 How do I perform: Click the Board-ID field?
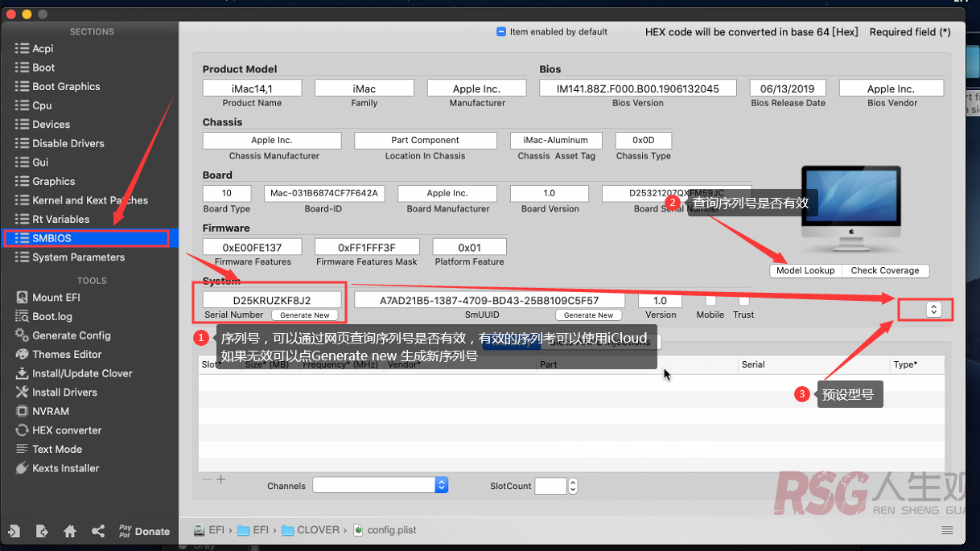click(x=324, y=193)
